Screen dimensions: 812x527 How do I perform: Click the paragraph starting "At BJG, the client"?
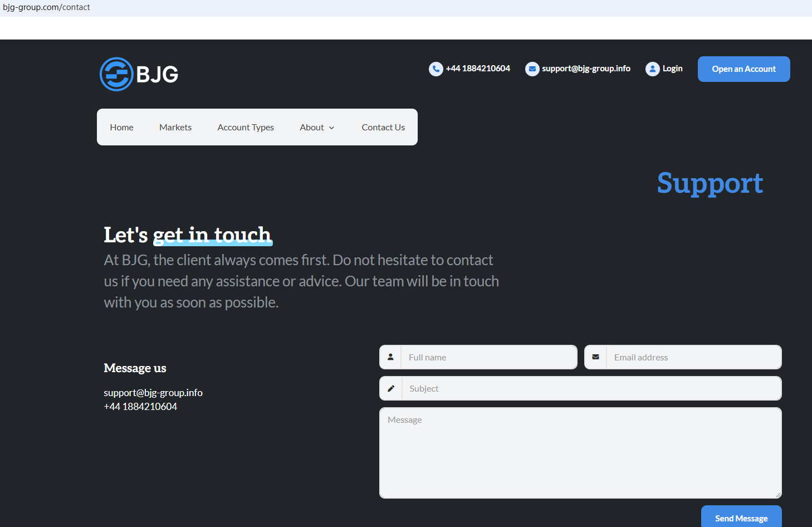click(x=301, y=281)
